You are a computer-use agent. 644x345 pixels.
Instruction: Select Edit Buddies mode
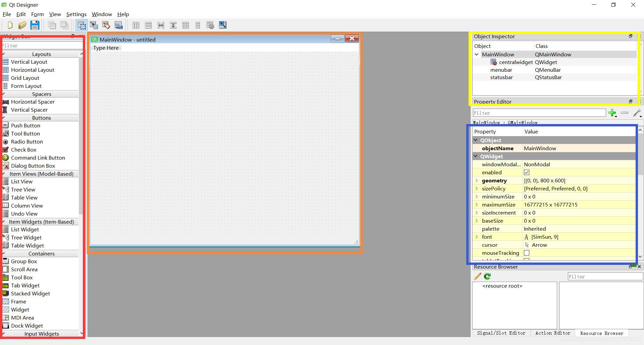point(106,25)
